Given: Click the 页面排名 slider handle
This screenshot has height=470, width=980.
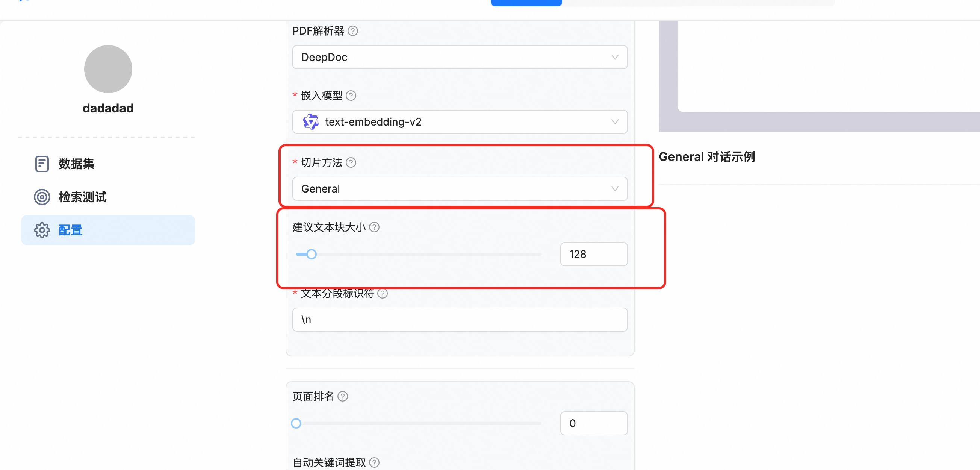Looking at the screenshot, I should 296,423.
